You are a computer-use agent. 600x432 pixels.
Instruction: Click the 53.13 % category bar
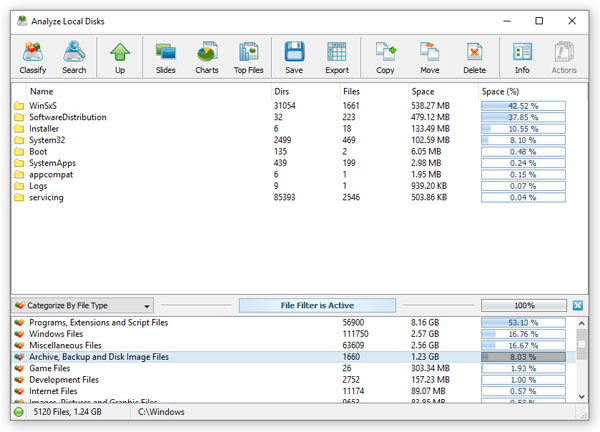click(x=523, y=323)
